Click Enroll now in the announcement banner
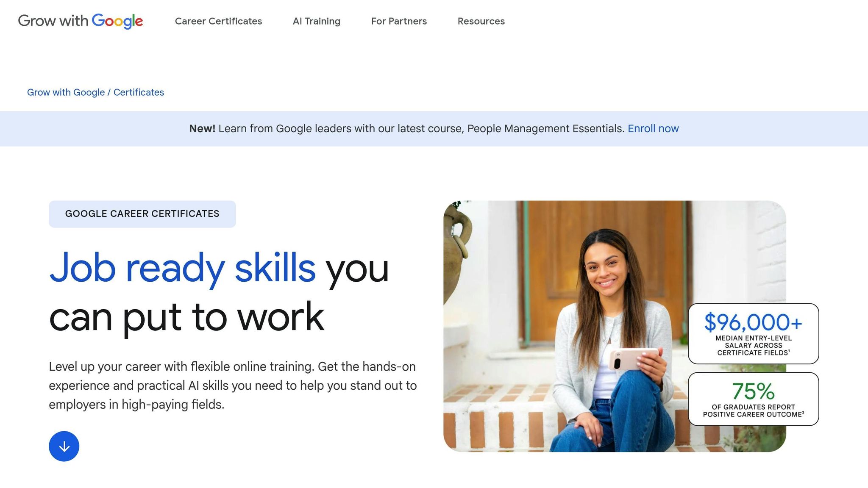Viewport: 868px width, 488px height. pos(653,128)
